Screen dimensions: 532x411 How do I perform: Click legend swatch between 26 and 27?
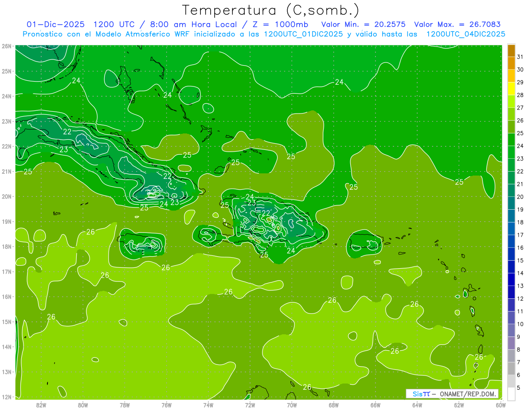tap(511, 114)
